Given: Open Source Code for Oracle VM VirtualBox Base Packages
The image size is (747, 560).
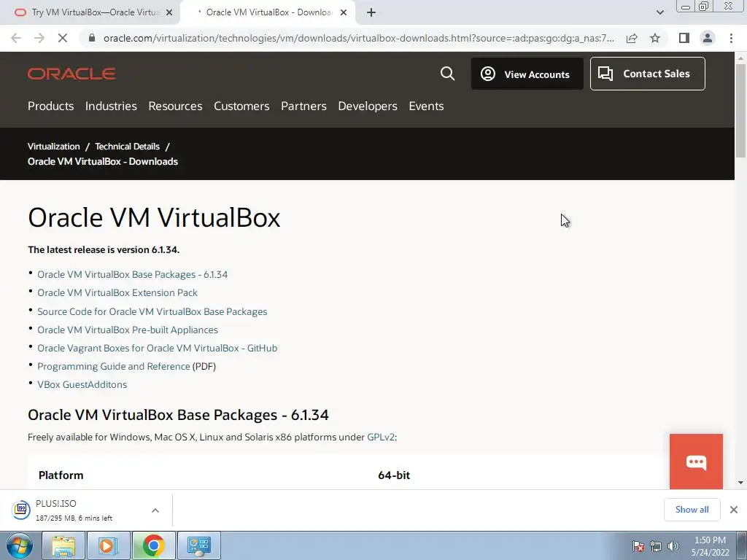Looking at the screenshot, I should [x=152, y=311].
